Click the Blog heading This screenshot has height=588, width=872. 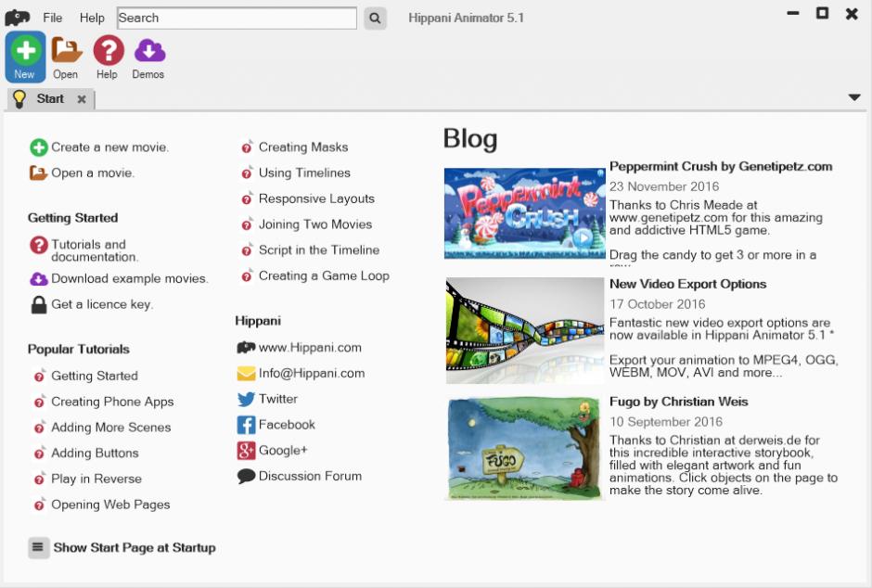point(470,139)
